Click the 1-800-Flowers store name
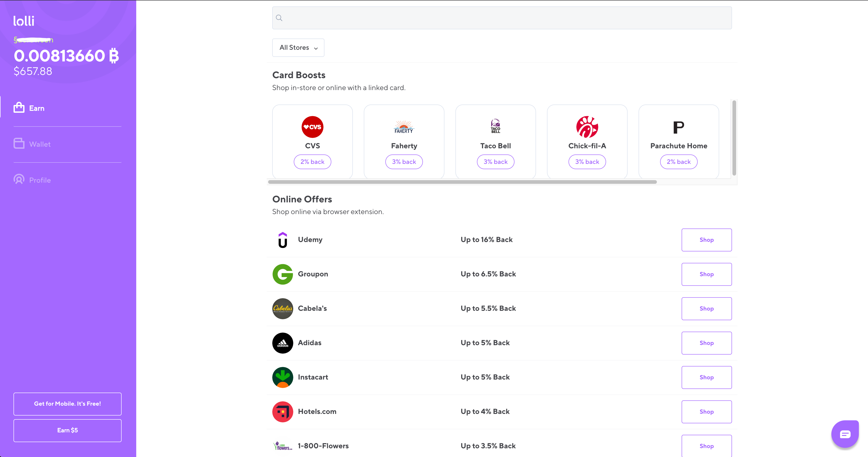The image size is (868, 457). click(323, 446)
